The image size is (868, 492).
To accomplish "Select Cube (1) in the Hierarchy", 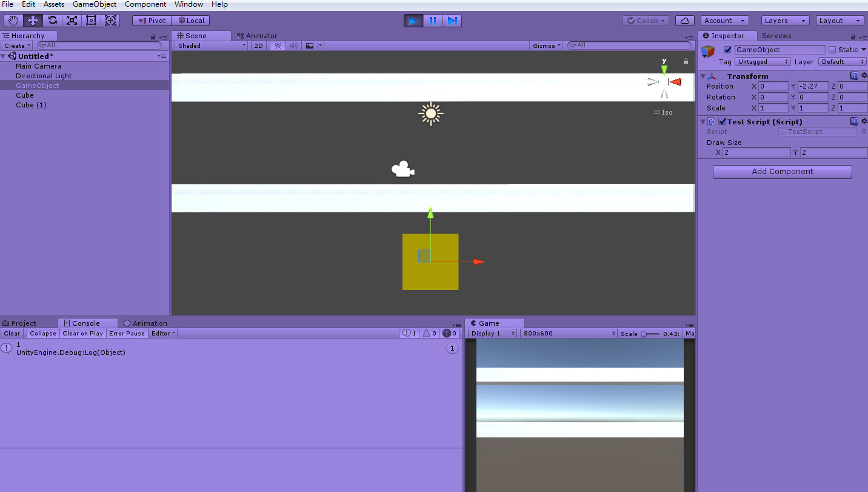I will click(31, 105).
